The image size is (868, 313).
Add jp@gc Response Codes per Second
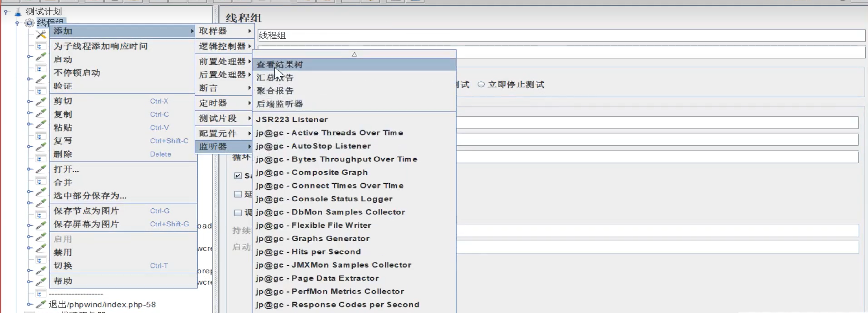[x=354, y=305]
